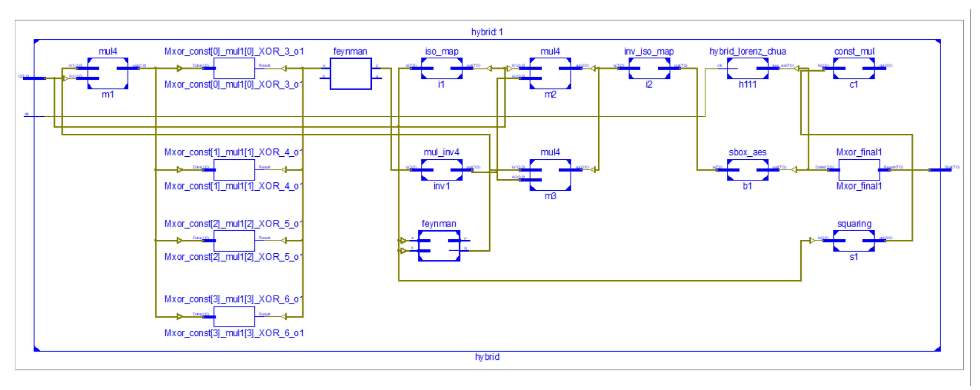Select the Mxor_final1 XOR block

[859, 170]
